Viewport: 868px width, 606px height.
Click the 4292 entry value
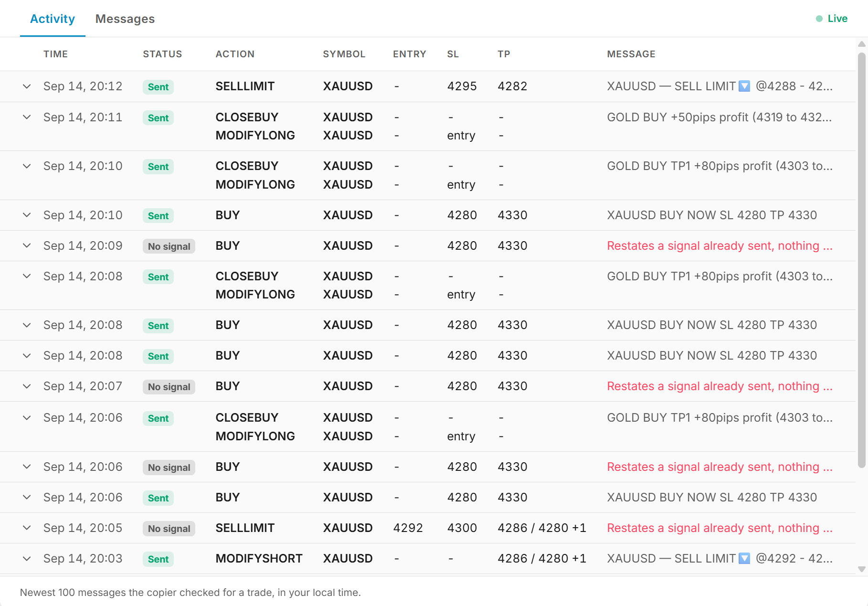(x=408, y=528)
